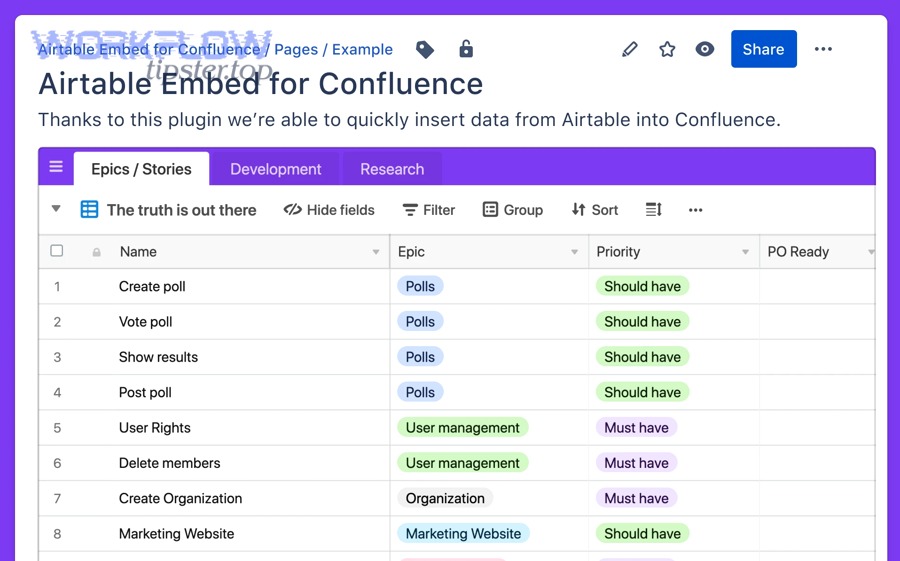900x561 pixels.
Task: Open the Airtable hamburger menu icon
Action: point(56,167)
